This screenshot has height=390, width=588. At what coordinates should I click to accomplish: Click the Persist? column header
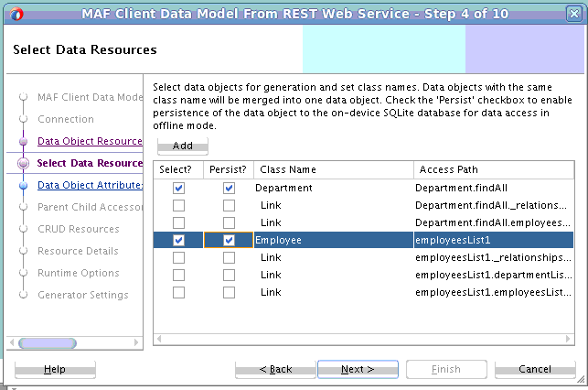click(229, 169)
